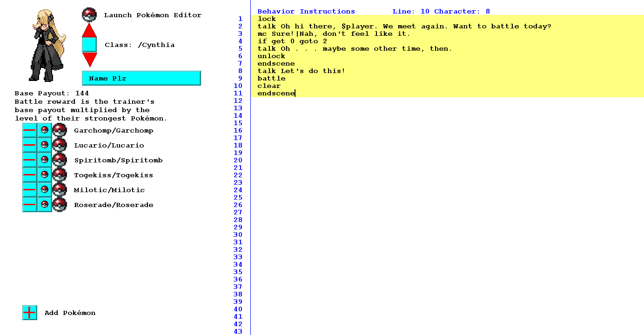This screenshot has width=644, height=335.
Task: Click the red down arrow below the class box
Action: [x=89, y=59]
